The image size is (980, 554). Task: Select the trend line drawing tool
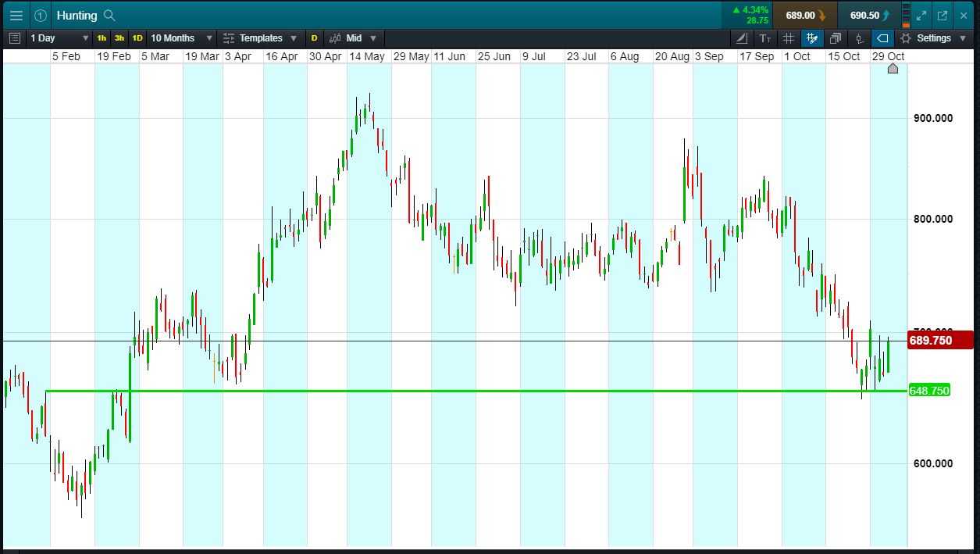click(742, 38)
